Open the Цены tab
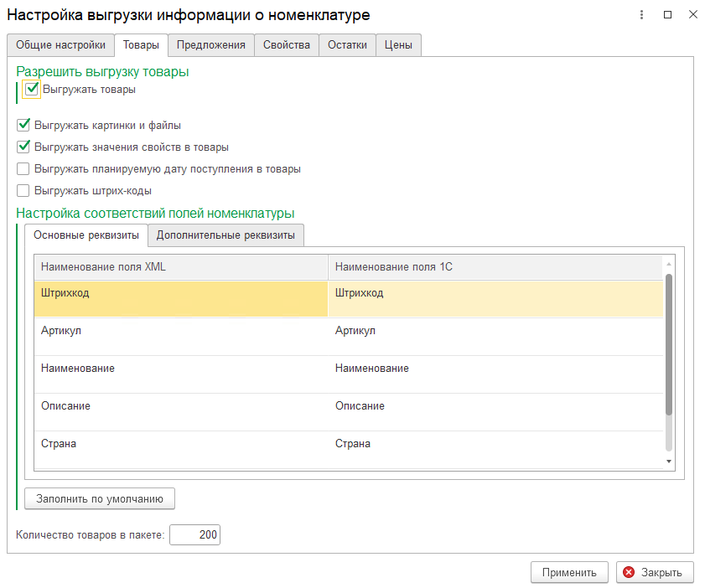The width and height of the screenshot is (705, 588). tap(398, 45)
